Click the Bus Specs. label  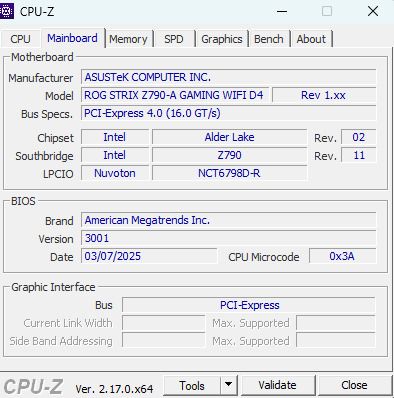tap(47, 114)
